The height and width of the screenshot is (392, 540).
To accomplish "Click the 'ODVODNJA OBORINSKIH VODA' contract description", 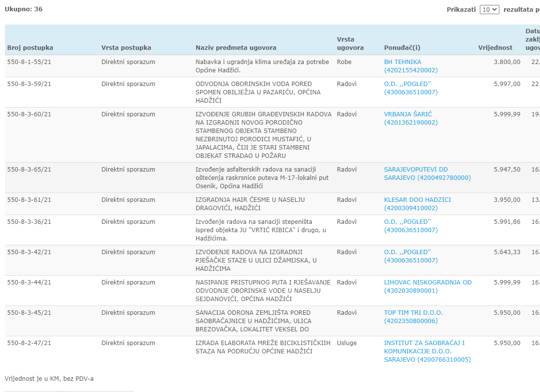I will tap(258, 92).
